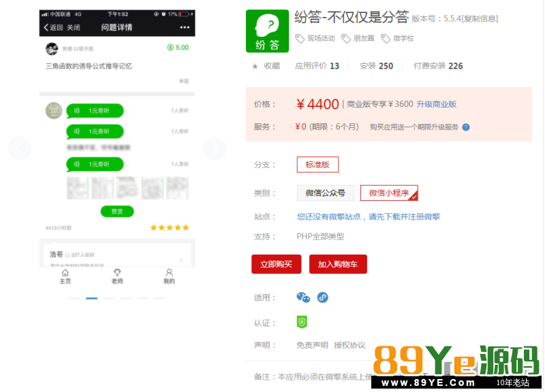Screen dimensions: 545x392
Task: Open the service period help question icon
Action: tap(466, 127)
